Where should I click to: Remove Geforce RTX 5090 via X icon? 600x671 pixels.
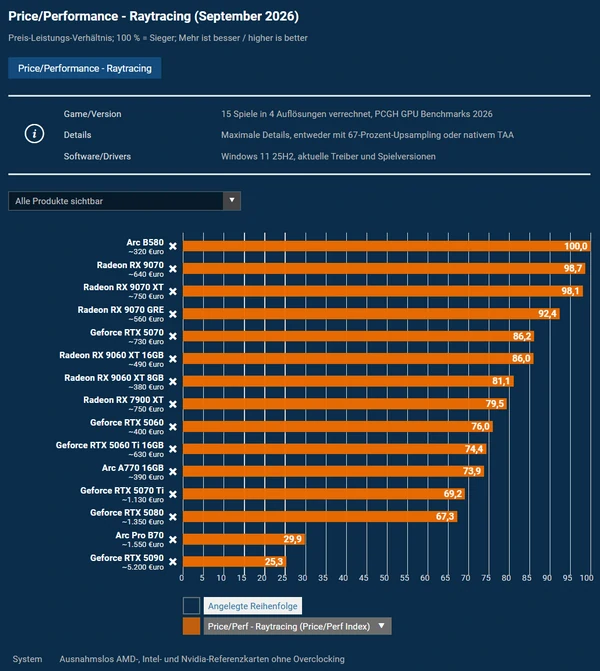[172, 561]
